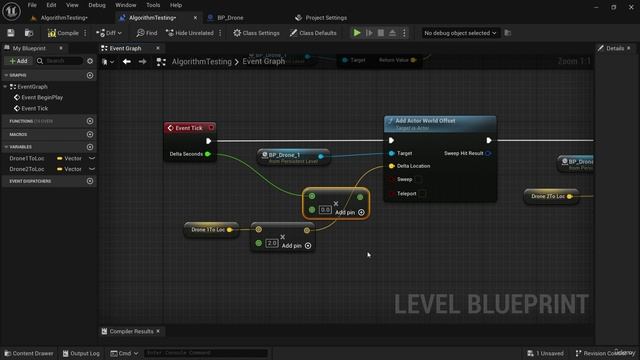Click the Event Graph tab
The image size is (640, 360).
click(125, 48)
